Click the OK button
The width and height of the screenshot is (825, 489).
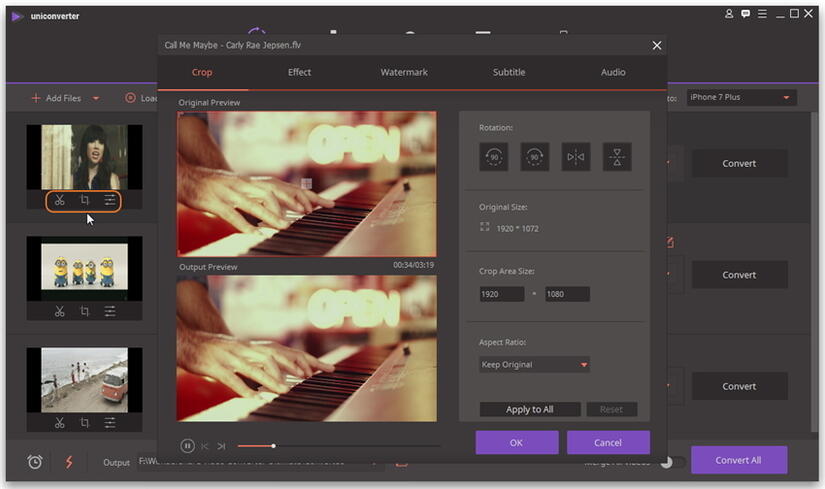click(x=517, y=443)
